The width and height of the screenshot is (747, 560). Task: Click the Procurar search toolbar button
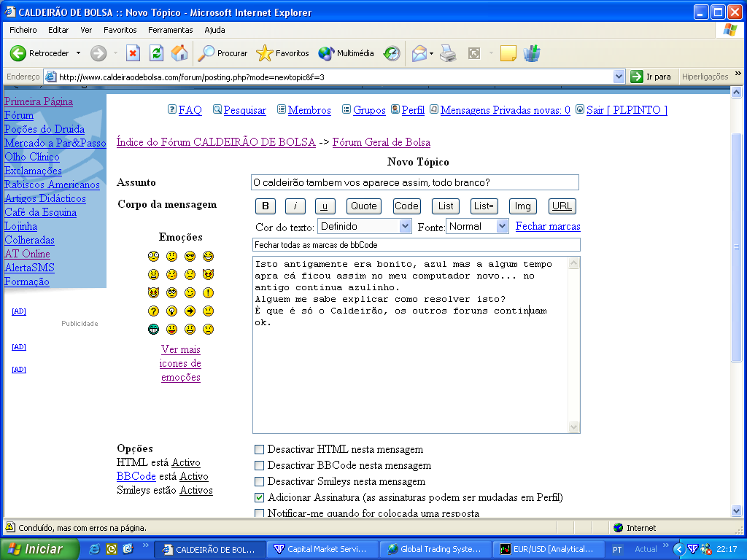(224, 53)
